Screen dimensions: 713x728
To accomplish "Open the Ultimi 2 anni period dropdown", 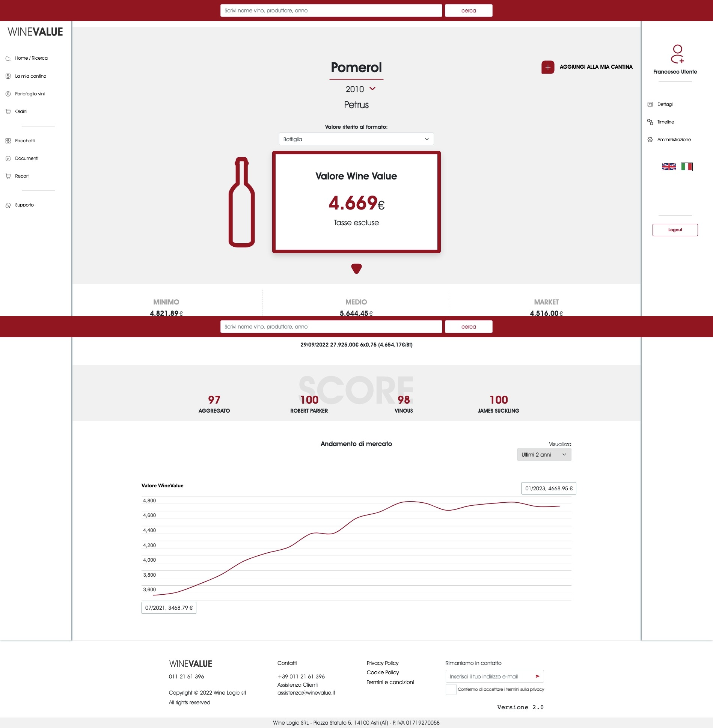I will click(544, 455).
